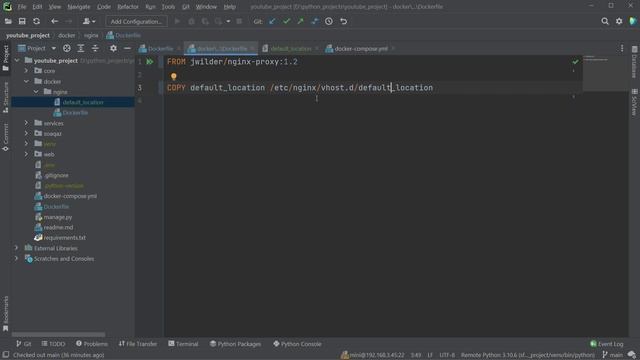Expand the core folder
The image size is (640, 360).
[x=26, y=71]
